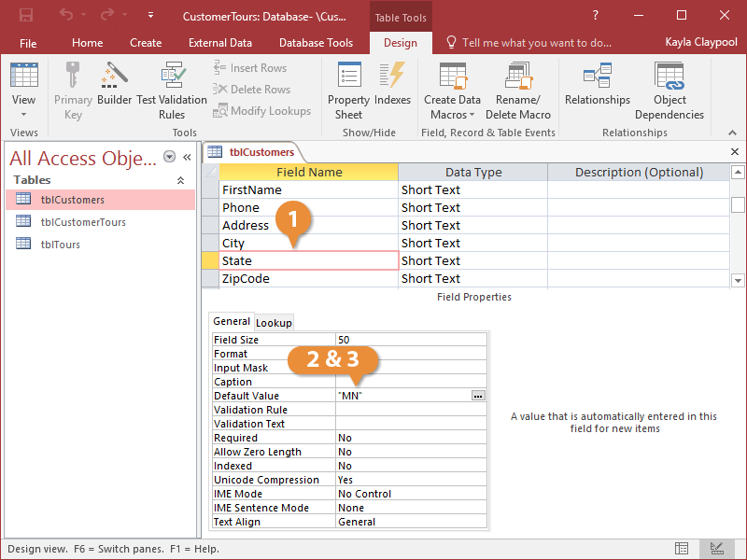
Task: Collapse the Navigation Pane
Action: [x=188, y=157]
